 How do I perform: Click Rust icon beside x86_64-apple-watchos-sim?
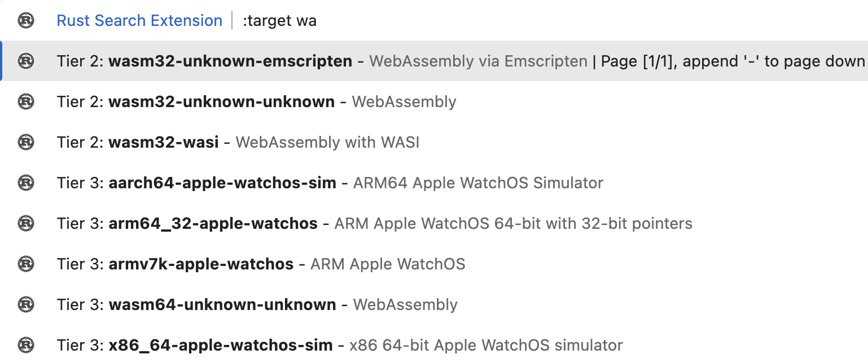pos(26,344)
